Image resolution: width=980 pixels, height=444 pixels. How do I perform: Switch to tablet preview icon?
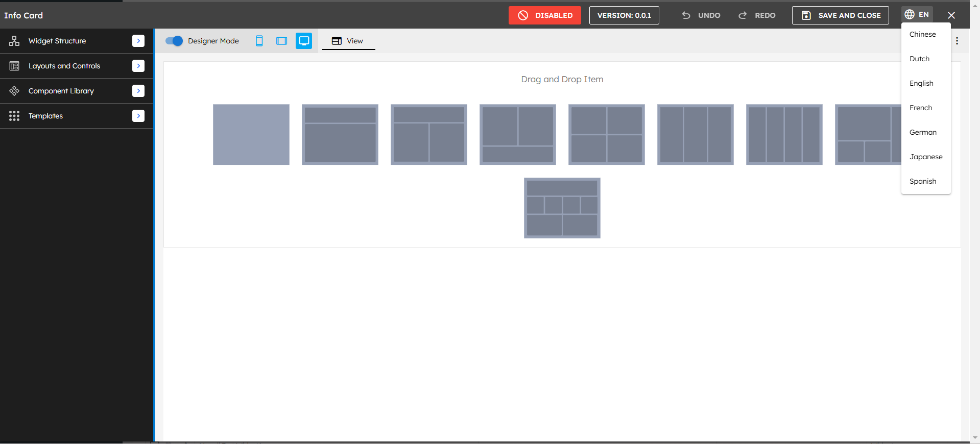pos(281,41)
